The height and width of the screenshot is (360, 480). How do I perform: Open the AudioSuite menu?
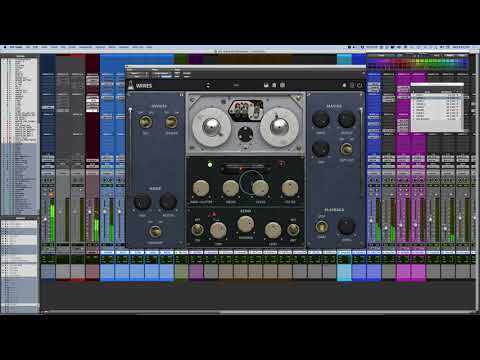(85, 47)
